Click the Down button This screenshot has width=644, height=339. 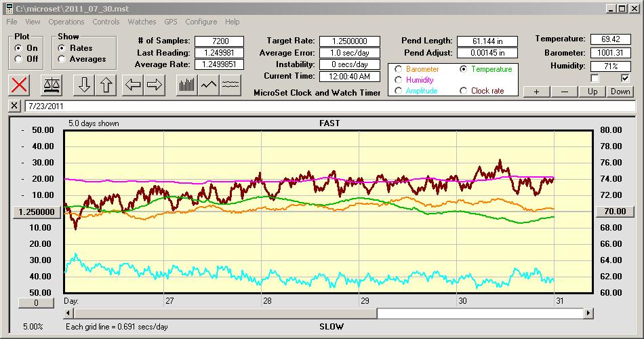pos(620,92)
